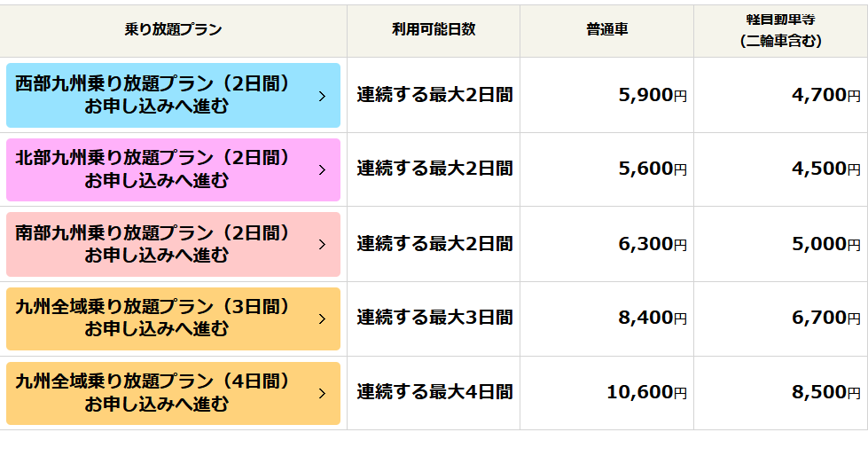The width and height of the screenshot is (868, 456).
Task: Click the 利用可能日数 column header
Action: click(434, 29)
